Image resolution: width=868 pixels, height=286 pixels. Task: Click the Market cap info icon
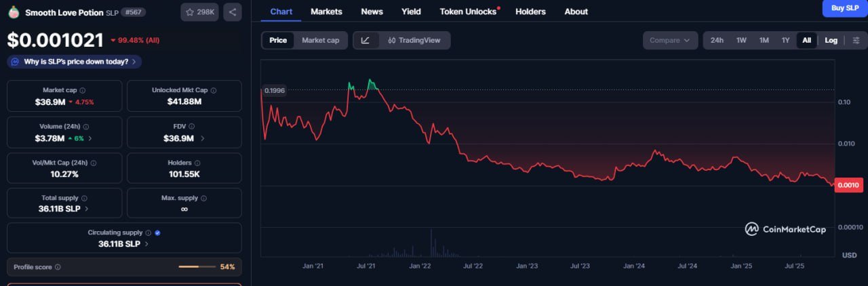pyautogui.click(x=83, y=90)
